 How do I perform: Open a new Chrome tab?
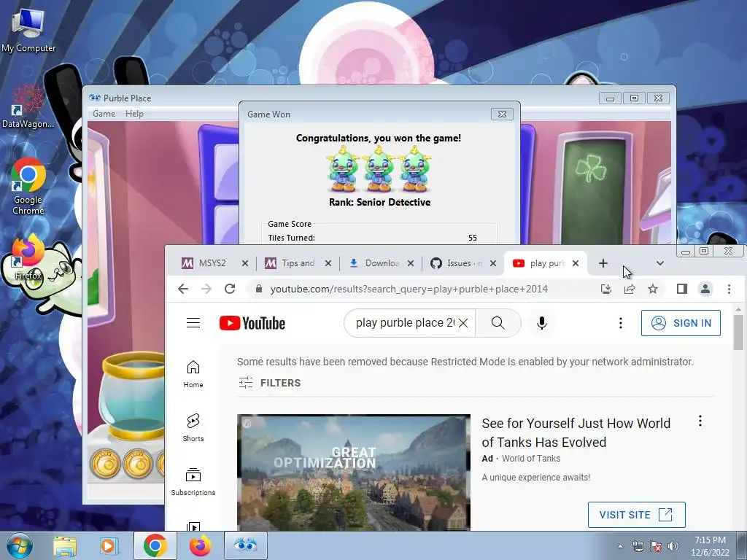(x=603, y=263)
